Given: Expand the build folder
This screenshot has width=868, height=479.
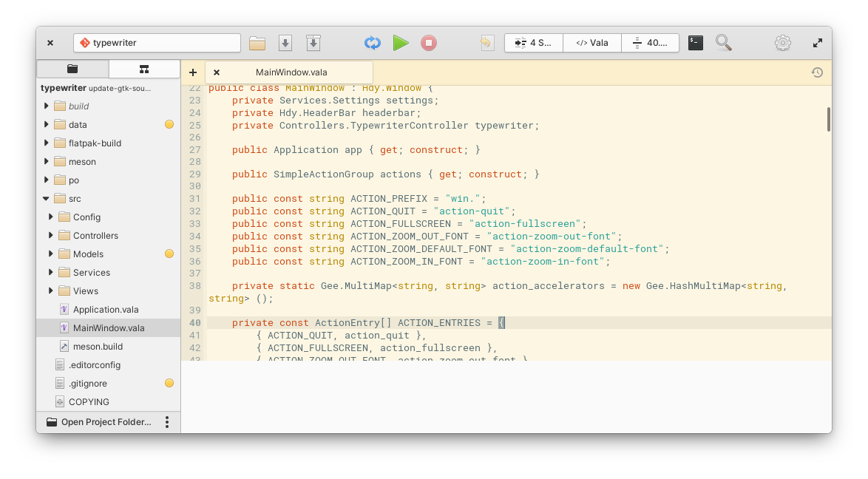Looking at the screenshot, I should (46, 106).
